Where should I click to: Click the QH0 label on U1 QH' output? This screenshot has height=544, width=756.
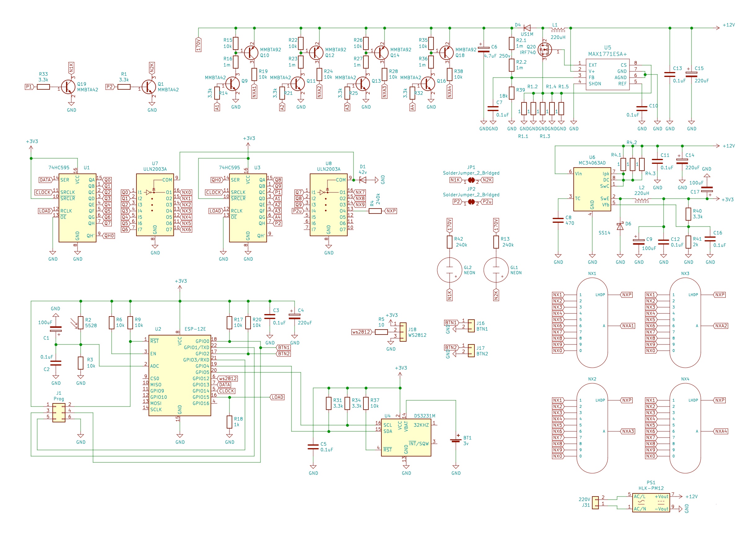pyautogui.click(x=108, y=236)
